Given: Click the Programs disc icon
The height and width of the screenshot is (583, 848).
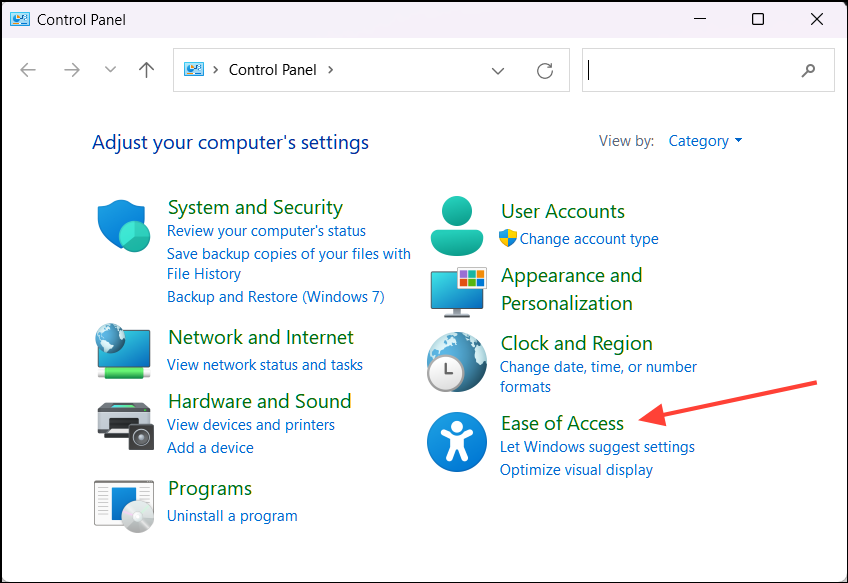Looking at the screenshot, I should [124, 506].
